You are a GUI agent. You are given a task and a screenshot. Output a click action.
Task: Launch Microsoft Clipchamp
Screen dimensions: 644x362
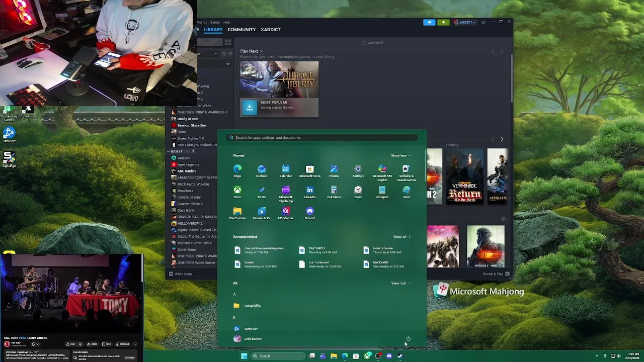point(286,194)
